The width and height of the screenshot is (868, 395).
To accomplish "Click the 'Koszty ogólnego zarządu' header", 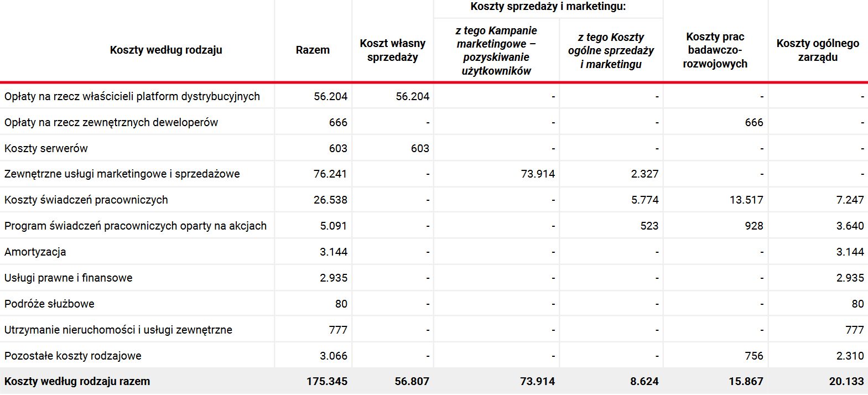I will pos(818,50).
